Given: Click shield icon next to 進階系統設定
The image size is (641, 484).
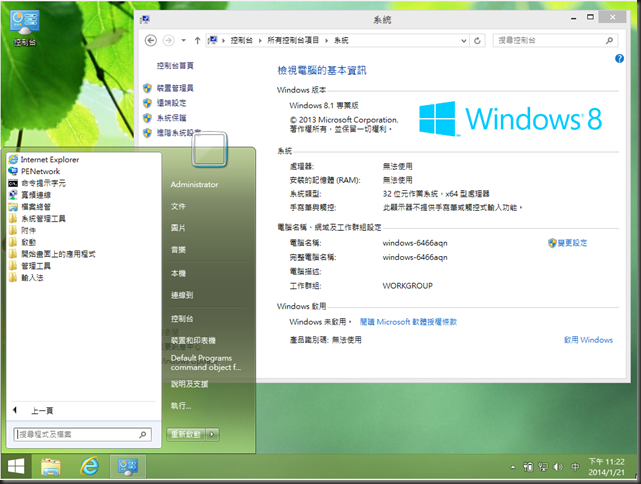Looking at the screenshot, I should click(148, 133).
